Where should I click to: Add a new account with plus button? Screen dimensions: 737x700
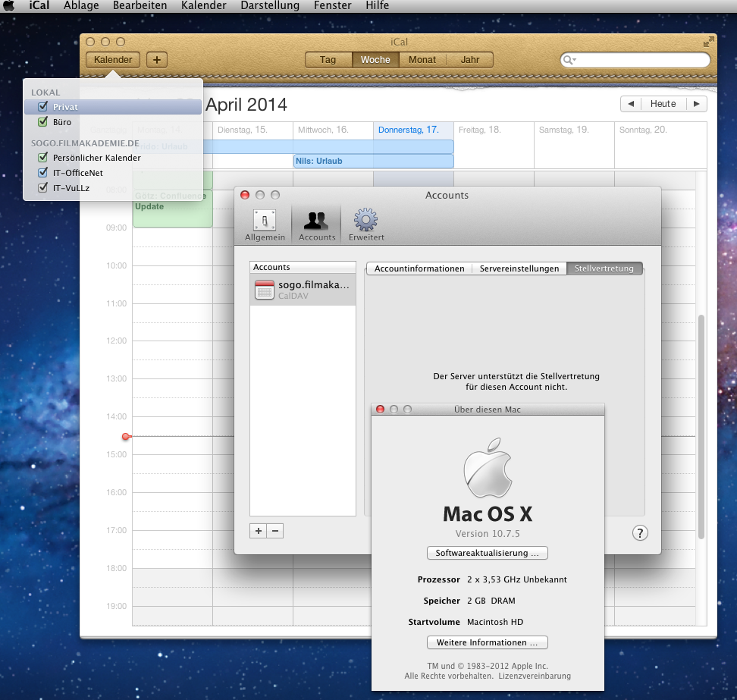coord(259,531)
